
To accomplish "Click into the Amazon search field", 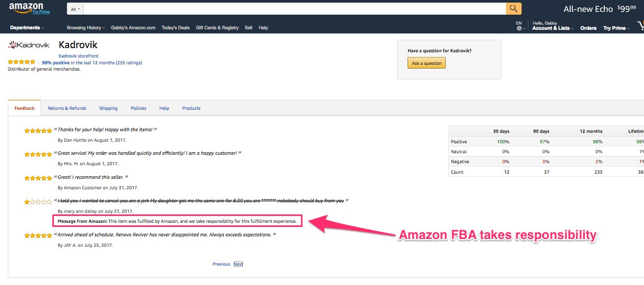I will pyautogui.click(x=295, y=9).
